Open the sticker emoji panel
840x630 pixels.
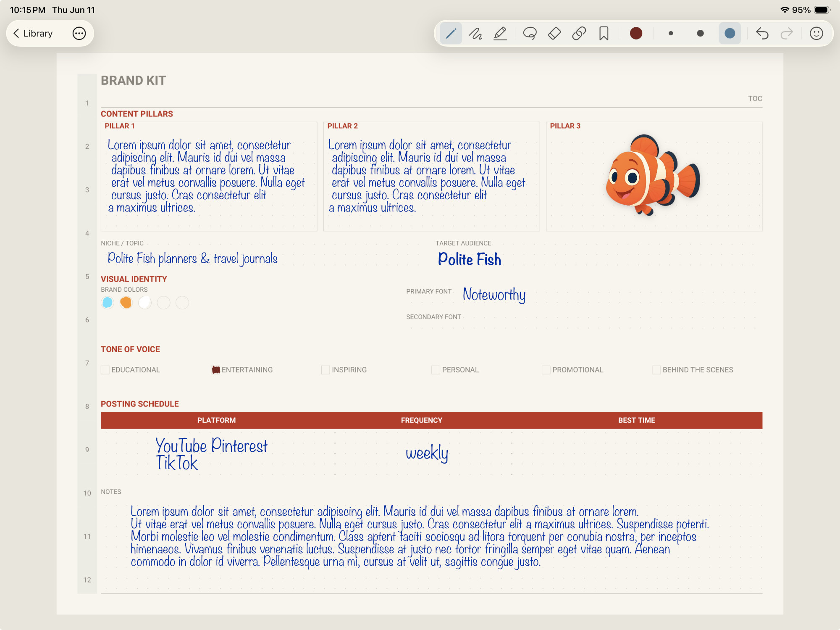(816, 33)
